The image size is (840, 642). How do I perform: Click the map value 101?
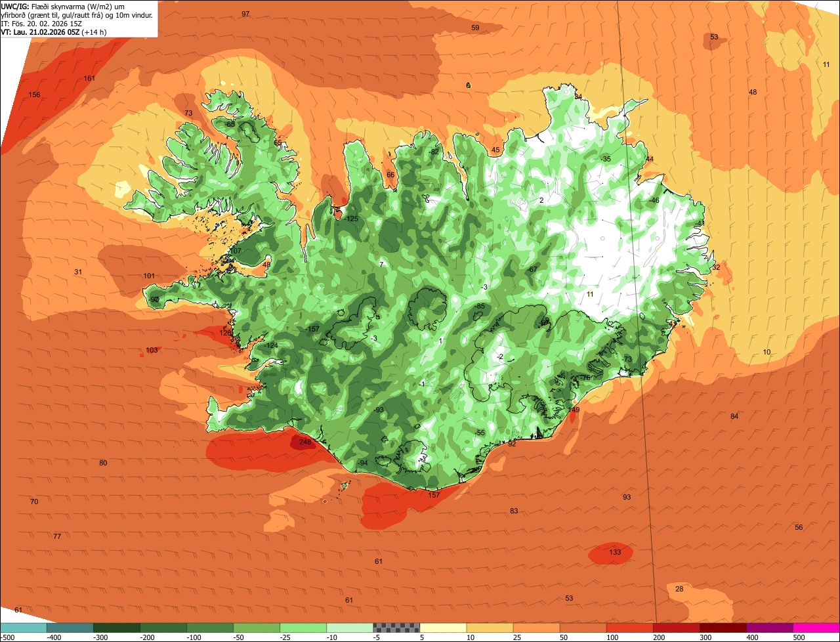(149, 276)
